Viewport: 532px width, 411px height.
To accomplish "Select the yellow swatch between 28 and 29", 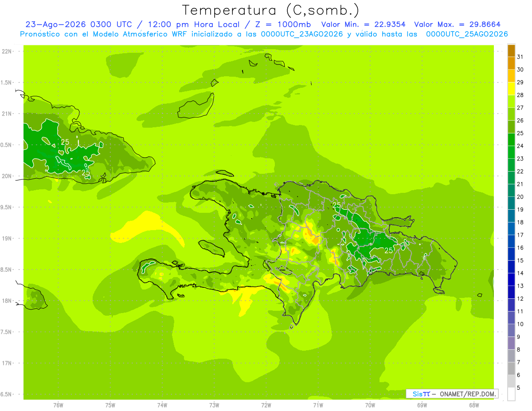I will pos(511,89).
